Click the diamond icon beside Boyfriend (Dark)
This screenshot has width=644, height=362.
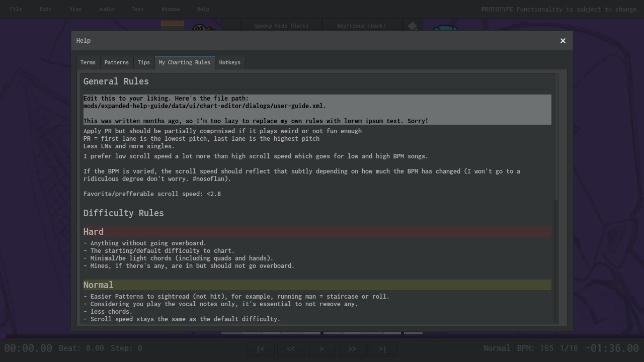[413, 26]
